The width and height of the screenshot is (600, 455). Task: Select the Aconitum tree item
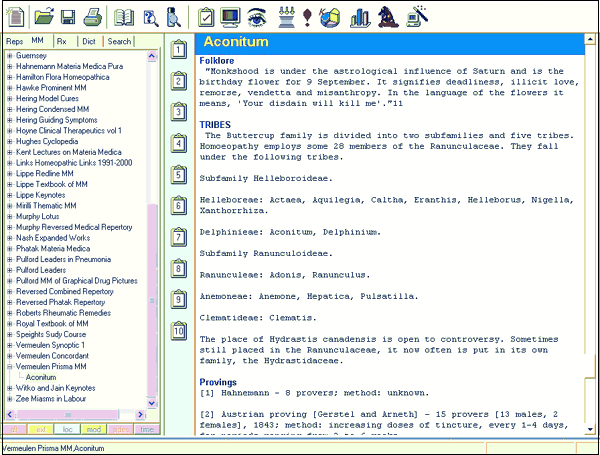[41, 377]
